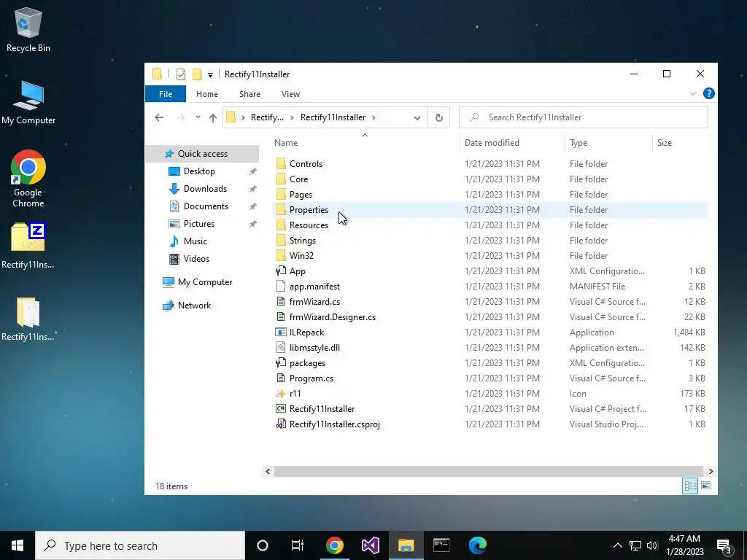
Task: Open Visual Studio from the taskbar
Action: (x=370, y=545)
